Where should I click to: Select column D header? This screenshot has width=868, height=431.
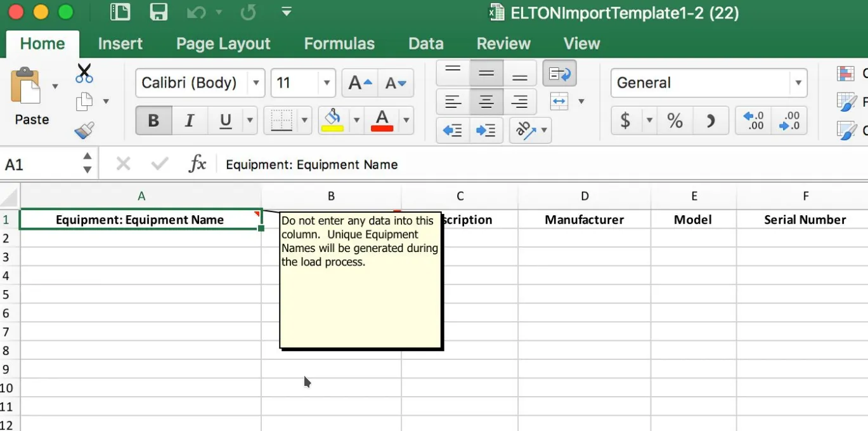585,196
